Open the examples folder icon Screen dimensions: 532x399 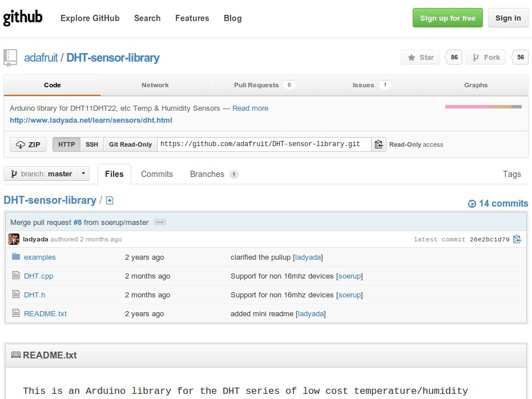(x=15, y=256)
